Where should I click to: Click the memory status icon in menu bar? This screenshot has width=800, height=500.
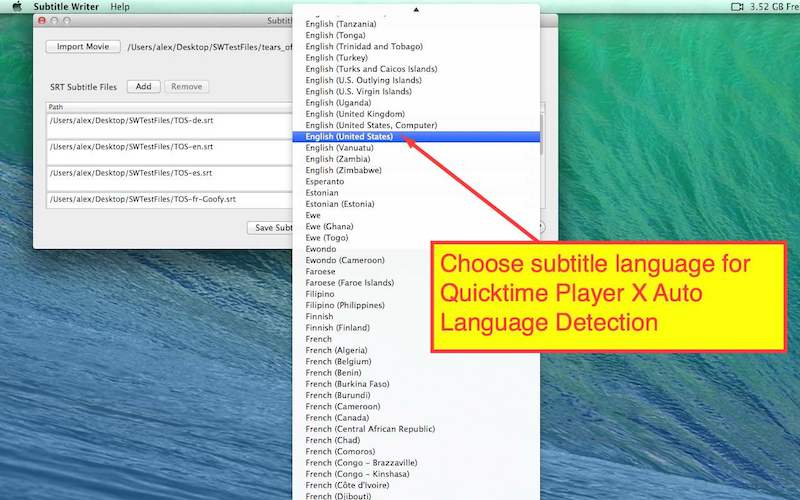(737, 7)
